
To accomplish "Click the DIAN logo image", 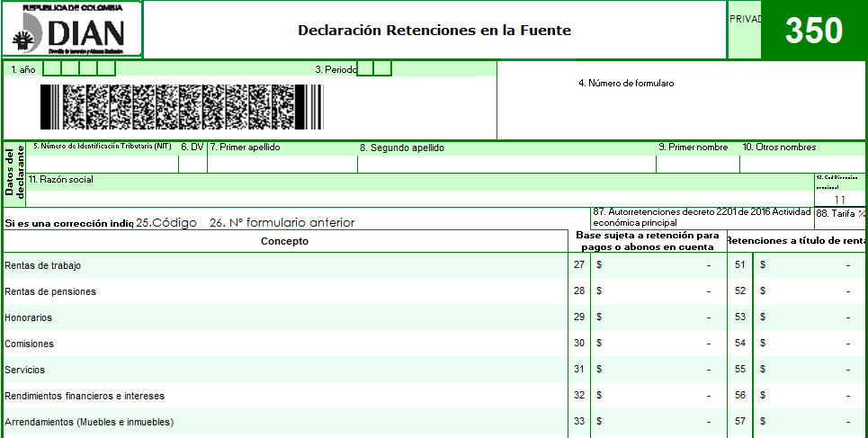I will tap(73, 31).
